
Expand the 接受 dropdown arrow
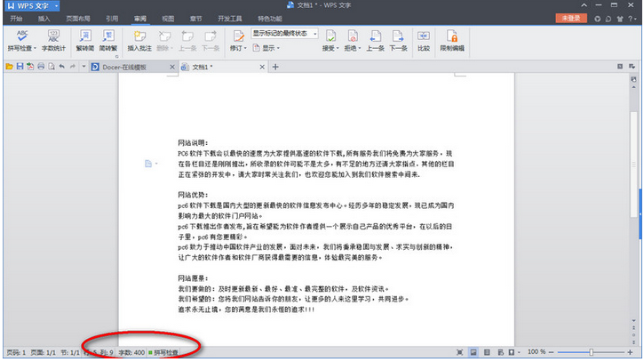(338, 49)
